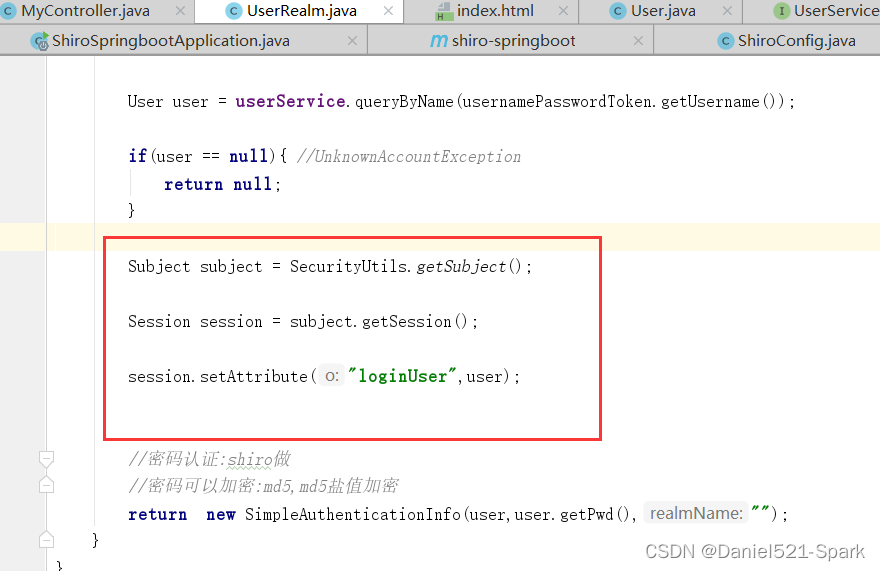Viewport: 880px width, 571px height.
Task: Click the SimpleAuthenticationInfo constructor name
Action: tap(352, 514)
